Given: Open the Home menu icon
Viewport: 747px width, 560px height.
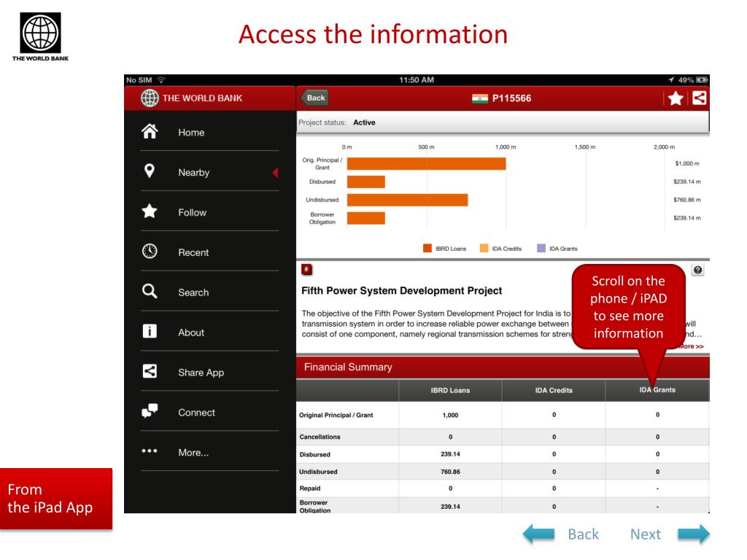Looking at the screenshot, I should point(150,131).
